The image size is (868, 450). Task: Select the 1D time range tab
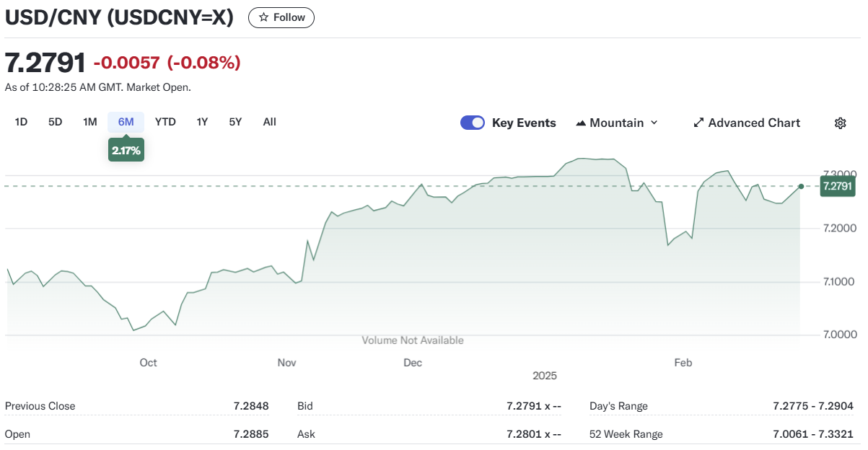[21, 122]
